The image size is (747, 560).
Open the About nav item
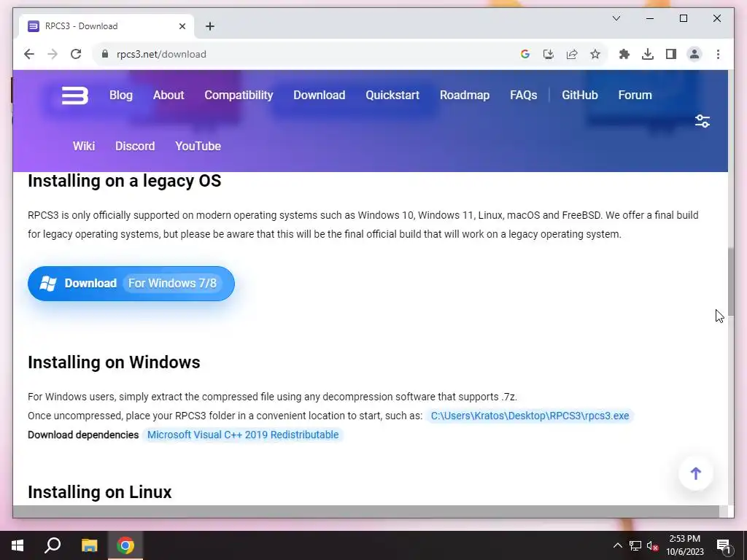pos(169,96)
